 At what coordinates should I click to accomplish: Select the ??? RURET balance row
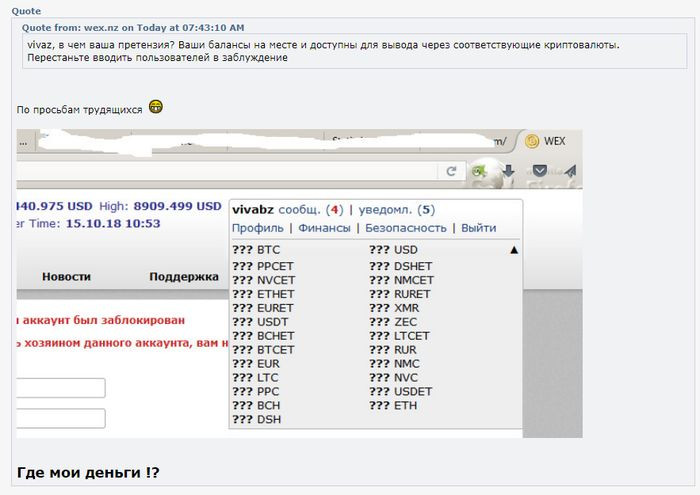click(400, 295)
